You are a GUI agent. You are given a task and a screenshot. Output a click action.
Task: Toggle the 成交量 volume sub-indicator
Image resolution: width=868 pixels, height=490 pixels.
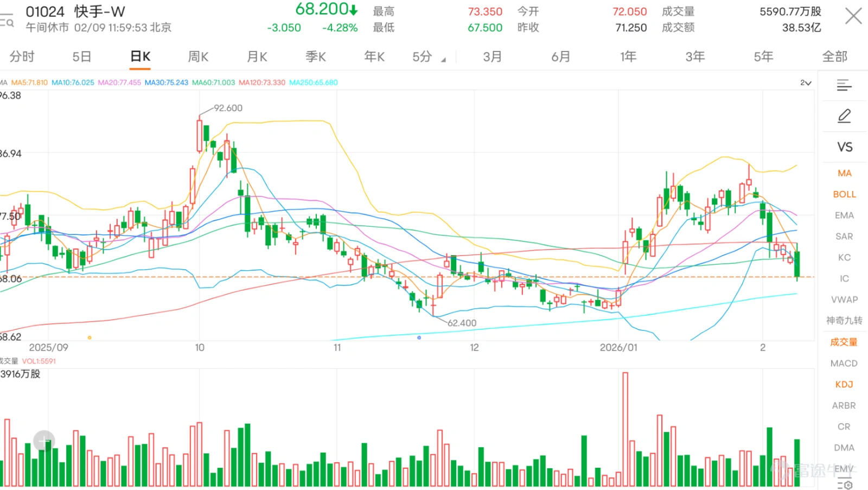(844, 342)
